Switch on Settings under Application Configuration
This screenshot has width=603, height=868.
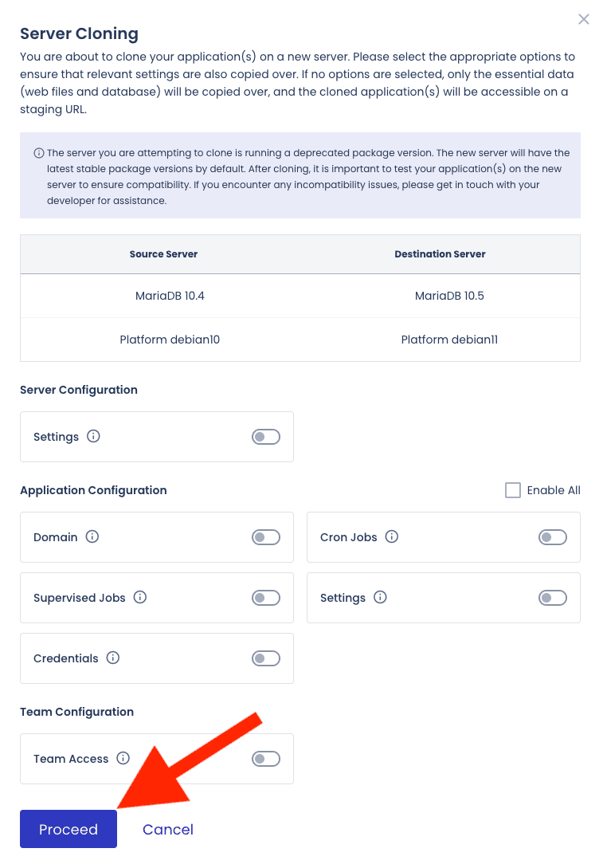tap(552, 597)
